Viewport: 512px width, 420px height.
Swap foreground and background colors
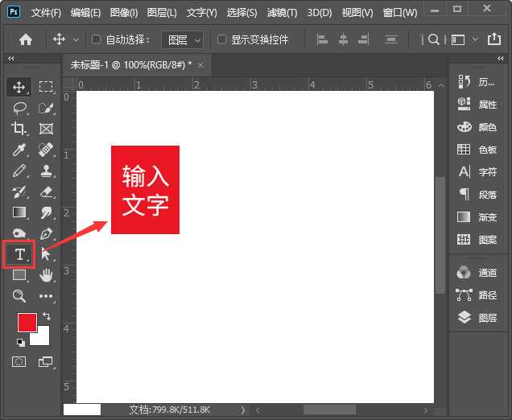[46, 316]
